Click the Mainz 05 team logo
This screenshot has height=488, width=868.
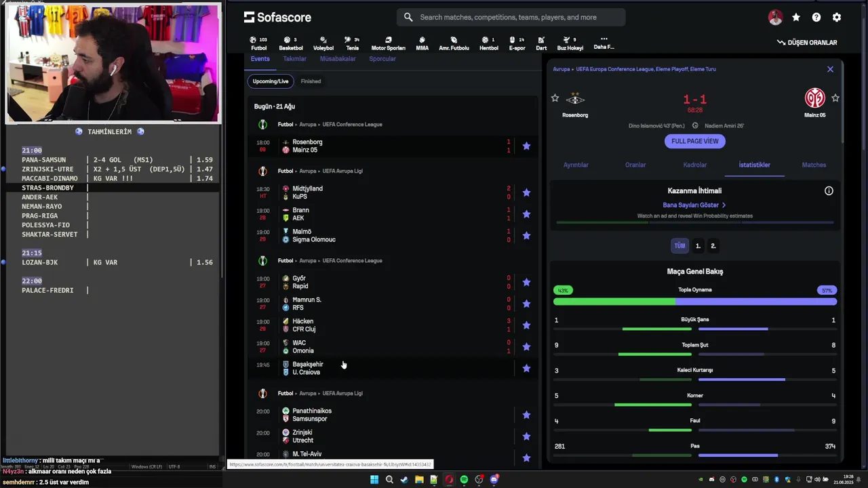tap(814, 98)
